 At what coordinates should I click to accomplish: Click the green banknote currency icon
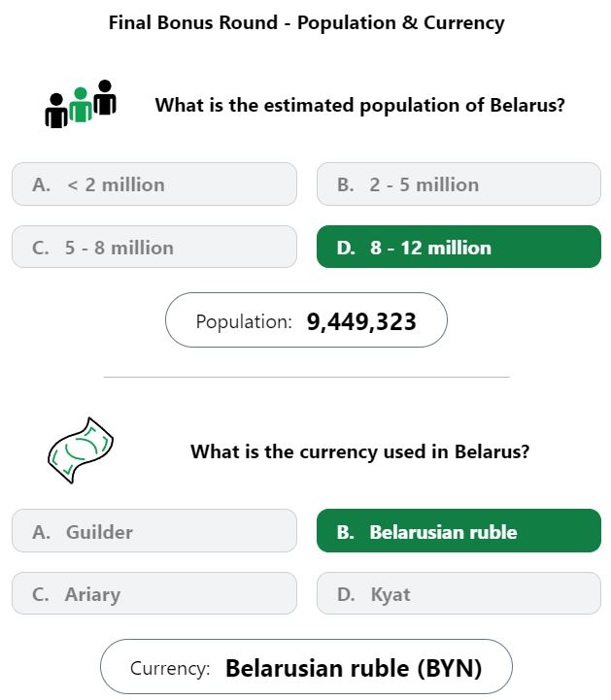pos(81,450)
